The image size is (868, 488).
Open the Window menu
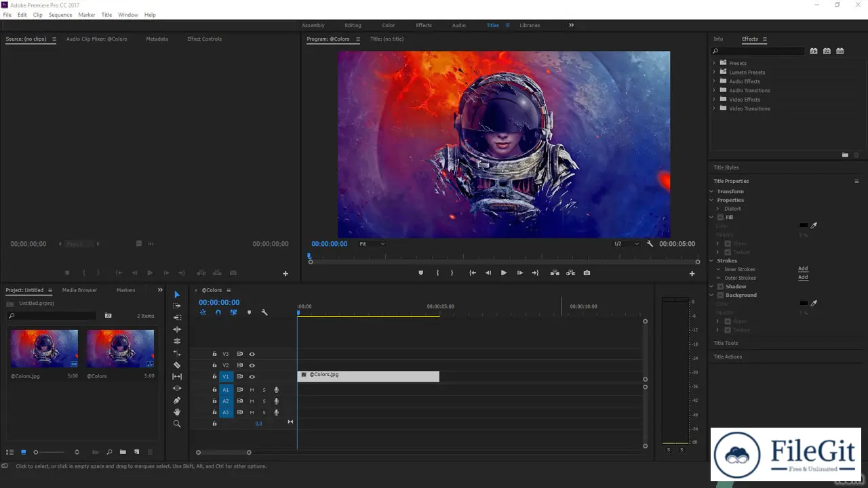tap(128, 15)
